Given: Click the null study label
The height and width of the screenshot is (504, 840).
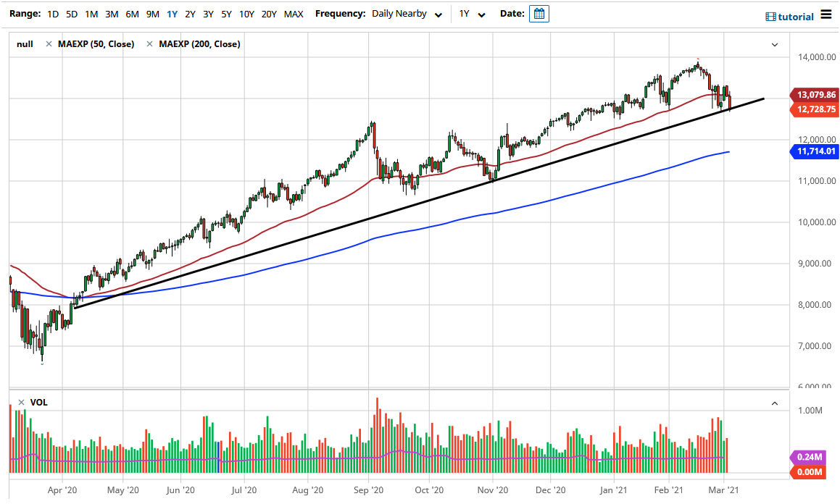Looking at the screenshot, I should 24,43.
